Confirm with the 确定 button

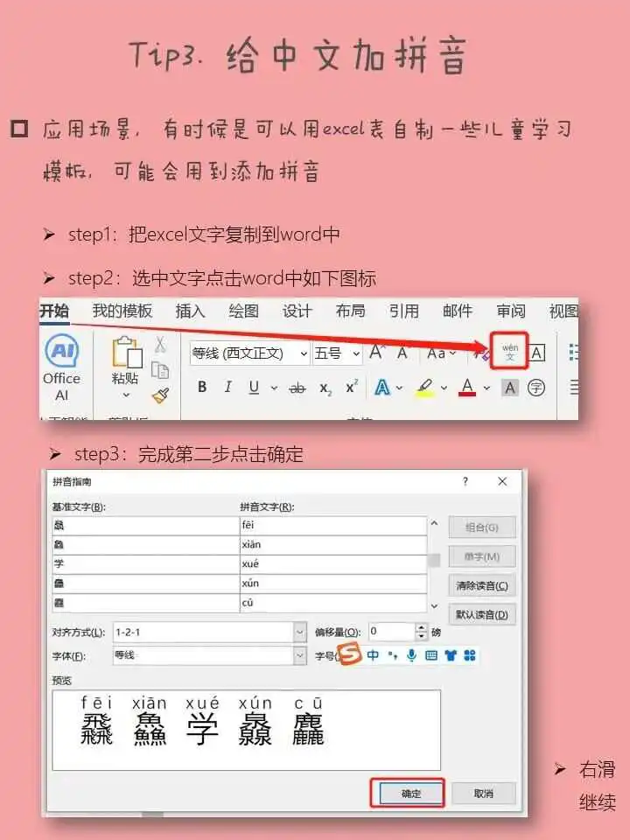coord(411,794)
